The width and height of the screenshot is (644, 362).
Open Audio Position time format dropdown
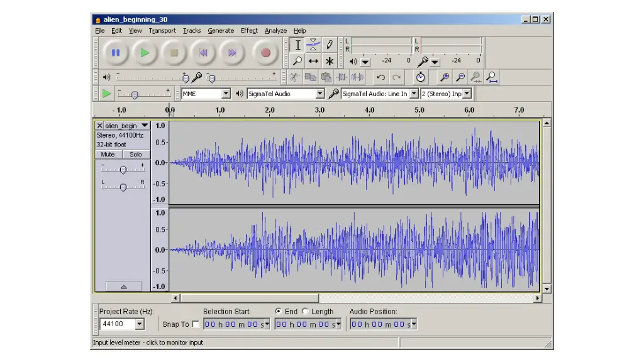pos(414,324)
